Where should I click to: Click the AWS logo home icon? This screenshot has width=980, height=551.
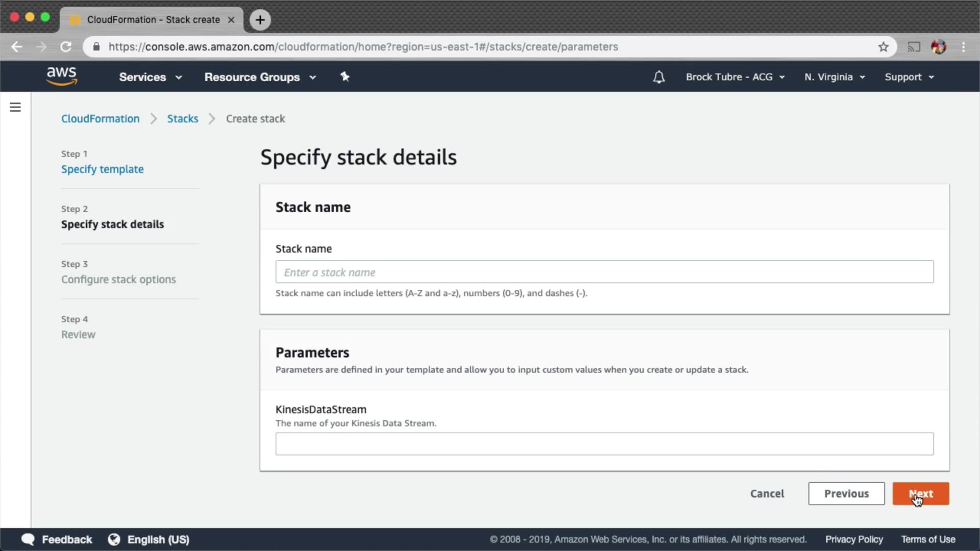click(x=61, y=76)
